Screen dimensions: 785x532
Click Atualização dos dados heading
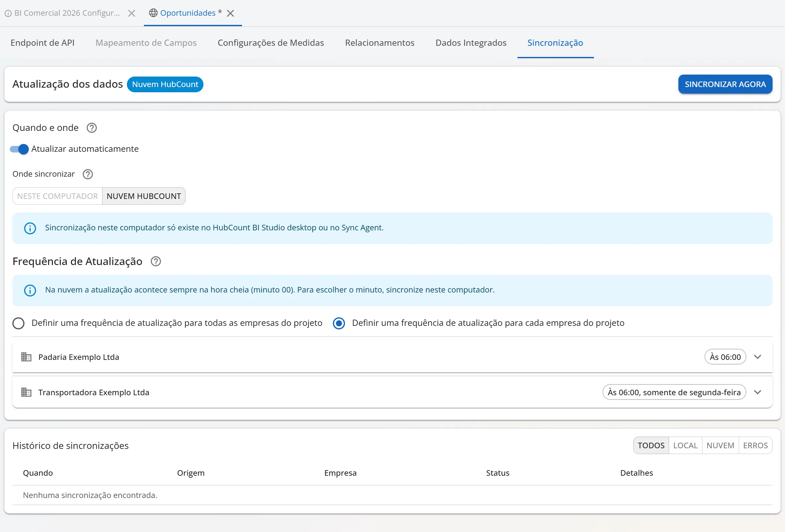point(68,84)
